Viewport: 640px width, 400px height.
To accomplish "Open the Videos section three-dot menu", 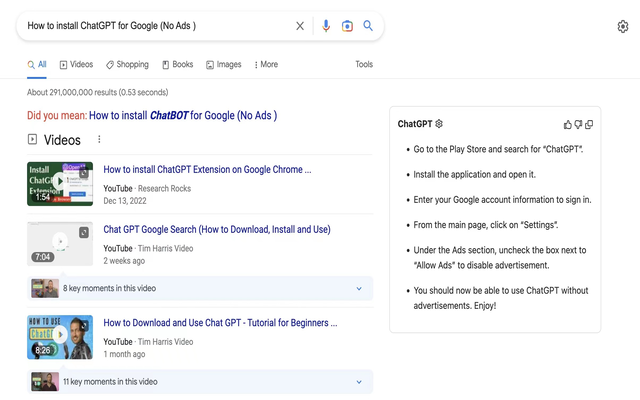I will [x=99, y=140].
